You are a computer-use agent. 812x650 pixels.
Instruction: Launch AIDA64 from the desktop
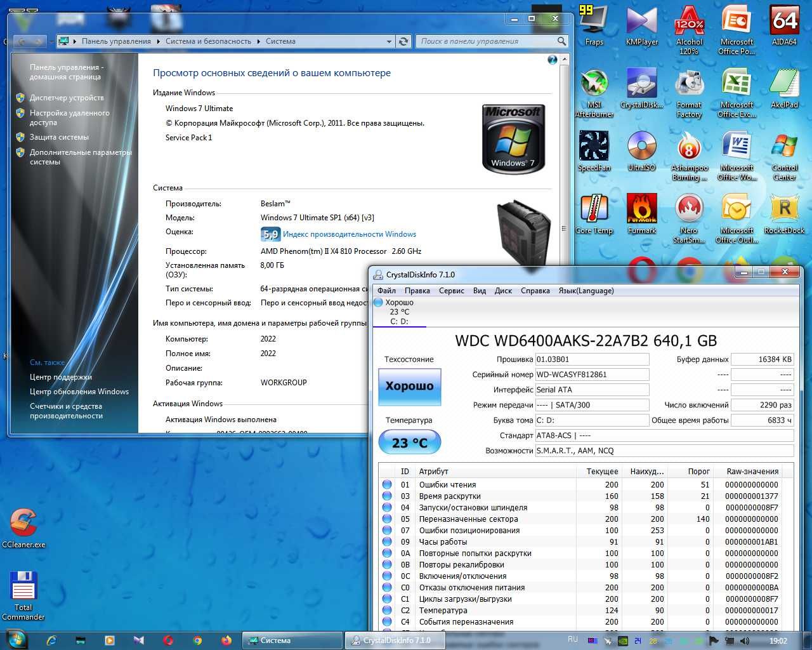[x=784, y=25]
